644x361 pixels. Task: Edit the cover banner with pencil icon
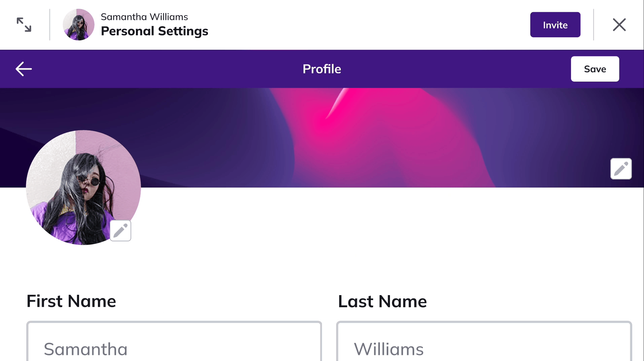coord(621,169)
